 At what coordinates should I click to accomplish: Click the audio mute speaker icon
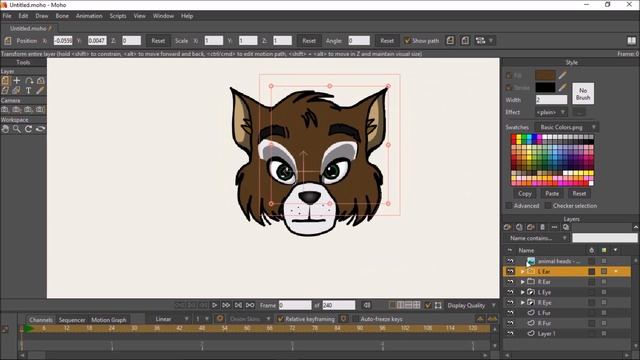point(367,305)
